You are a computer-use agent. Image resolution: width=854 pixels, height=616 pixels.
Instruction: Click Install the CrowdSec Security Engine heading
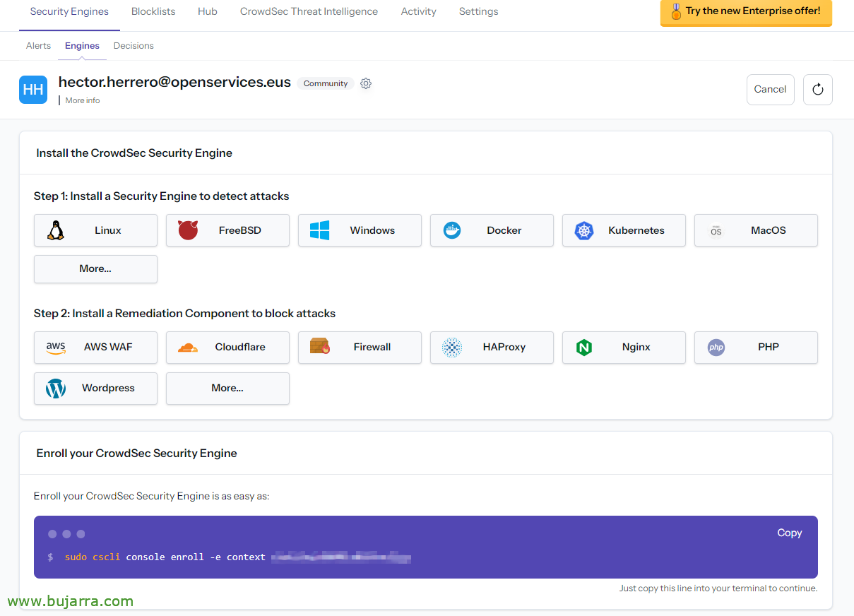click(134, 153)
